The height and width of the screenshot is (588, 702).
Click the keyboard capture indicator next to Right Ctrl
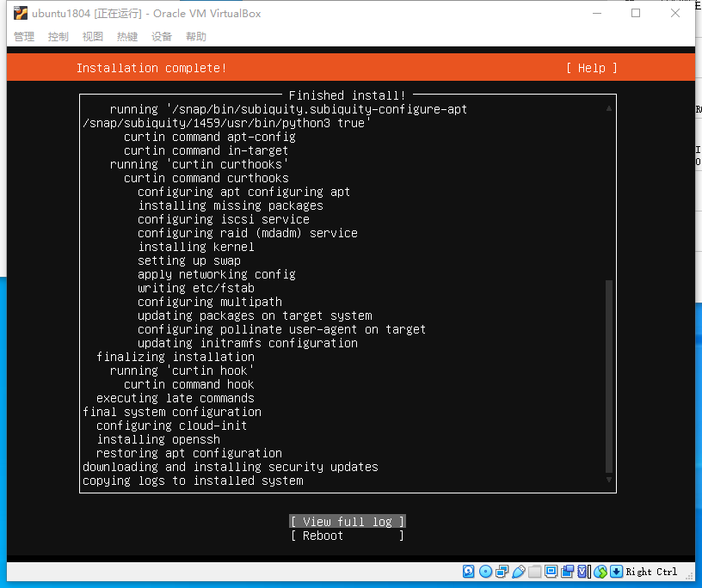pyautogui.click(x=616, y=571)
